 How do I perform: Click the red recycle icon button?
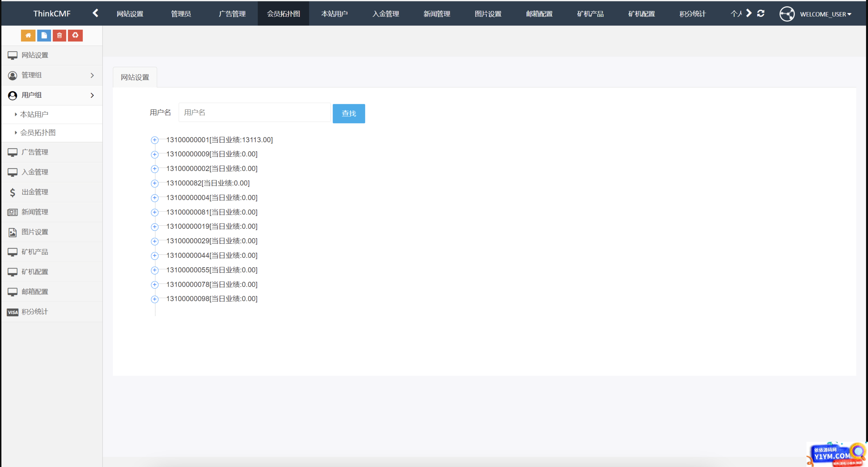[75, 35]
